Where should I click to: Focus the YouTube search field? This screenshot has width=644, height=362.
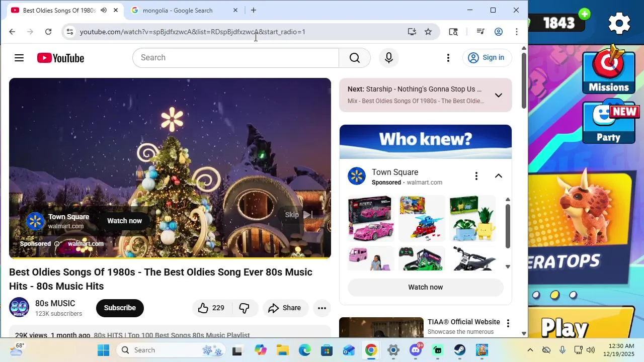point(235,58)
